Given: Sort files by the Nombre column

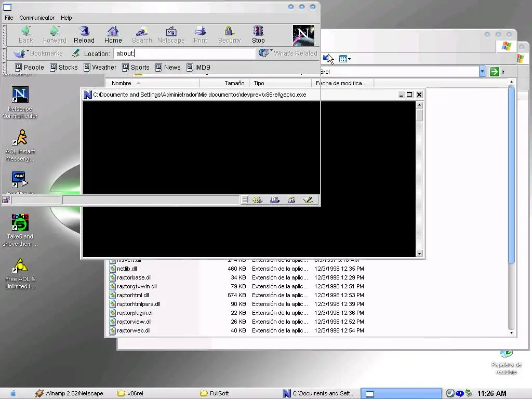Looking at the screenshot, I should point(152,83).
